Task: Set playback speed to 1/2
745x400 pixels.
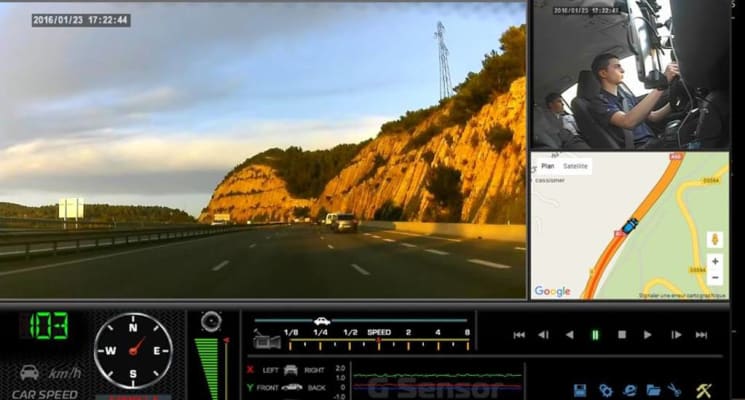Action: coord(350,333)
